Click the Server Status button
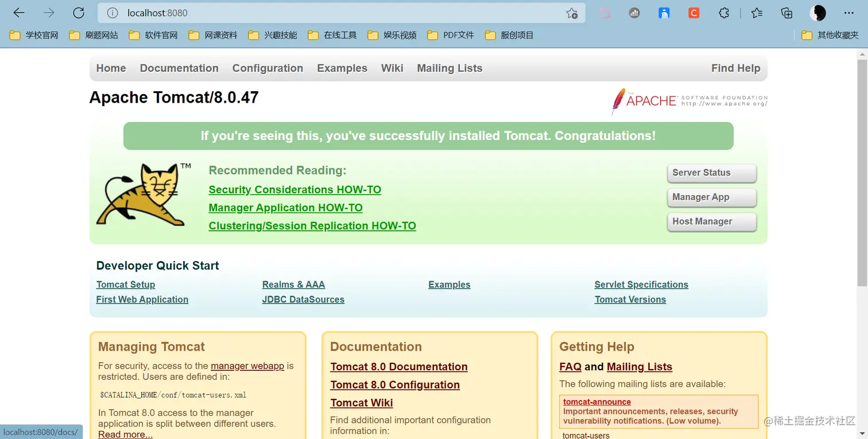The height and width of the screenshot is (439, 868). [x=712, y=173]
